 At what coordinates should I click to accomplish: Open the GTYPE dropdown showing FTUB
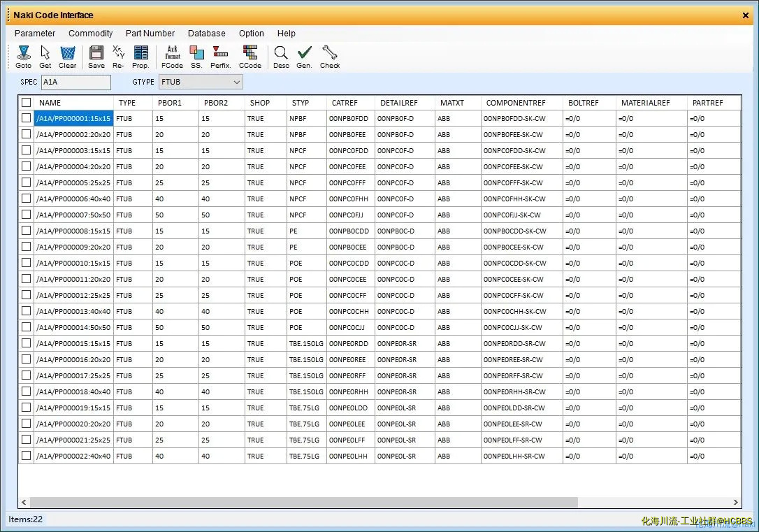point(201,82)
